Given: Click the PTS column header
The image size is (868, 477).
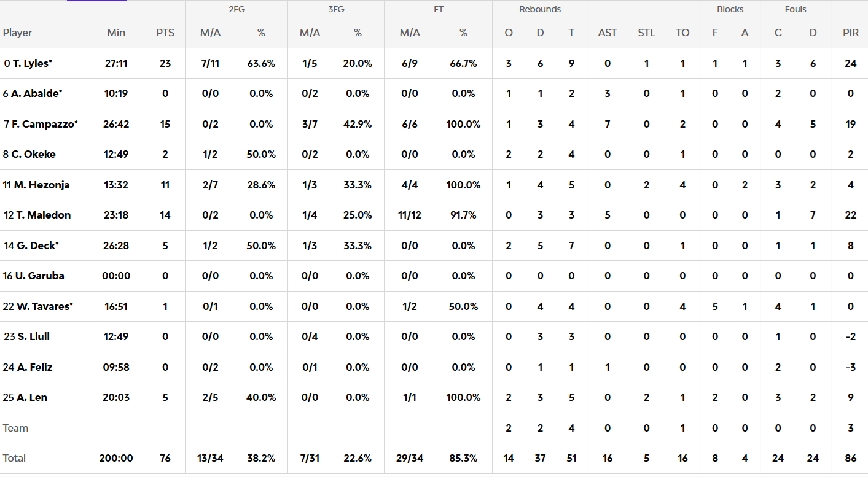Looking at the screenshot, I should [165, 33].
